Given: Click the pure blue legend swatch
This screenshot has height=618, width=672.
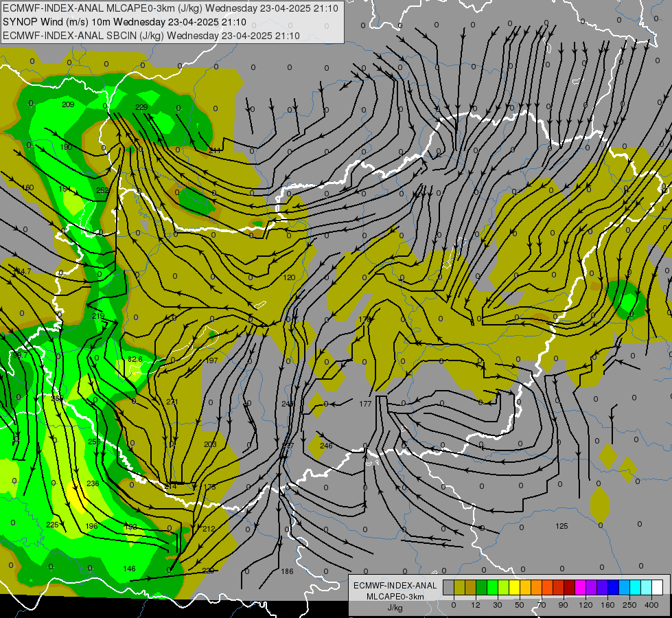Looking at the screenshot, I should pos(614,587).
